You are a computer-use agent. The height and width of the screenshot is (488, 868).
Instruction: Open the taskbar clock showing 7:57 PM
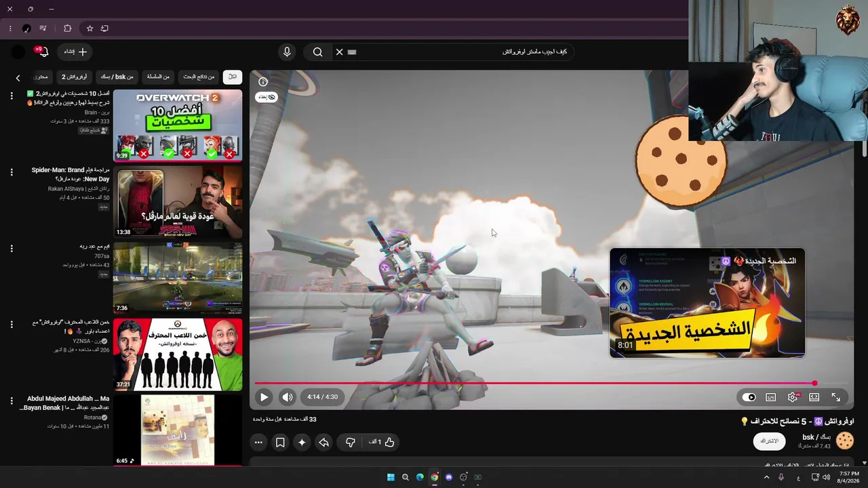[x=849, y=477]
